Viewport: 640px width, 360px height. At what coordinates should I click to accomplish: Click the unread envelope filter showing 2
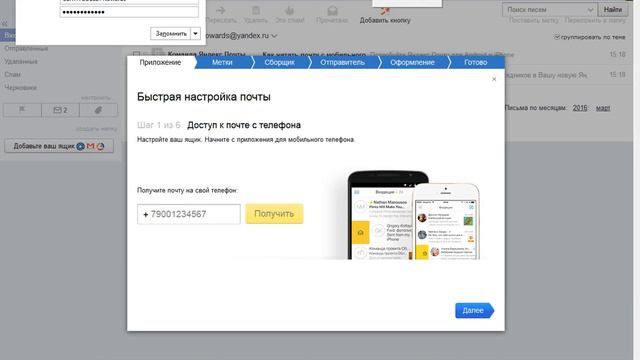[60, 110]
